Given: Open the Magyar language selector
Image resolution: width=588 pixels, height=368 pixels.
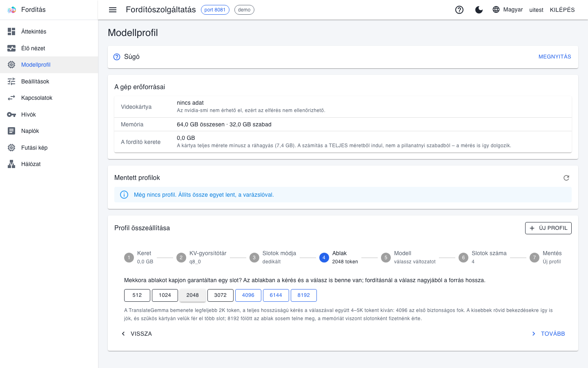Looking at the screenshot, I should (508, 10).
